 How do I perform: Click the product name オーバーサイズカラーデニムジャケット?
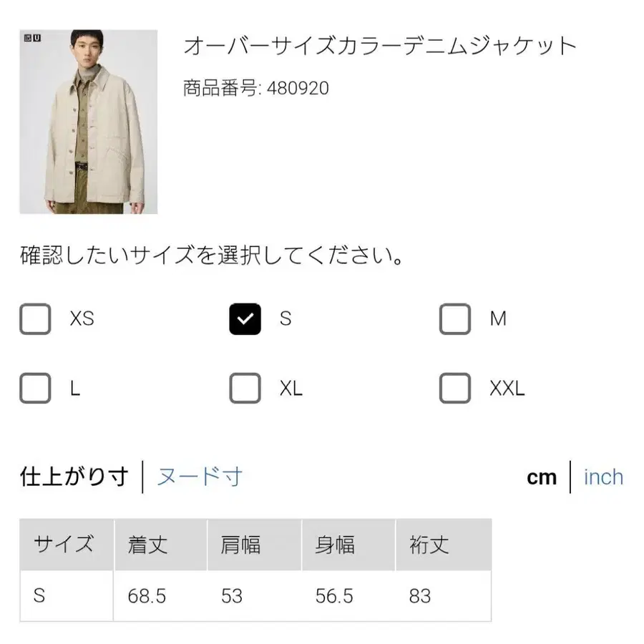(x=379, y=45)
